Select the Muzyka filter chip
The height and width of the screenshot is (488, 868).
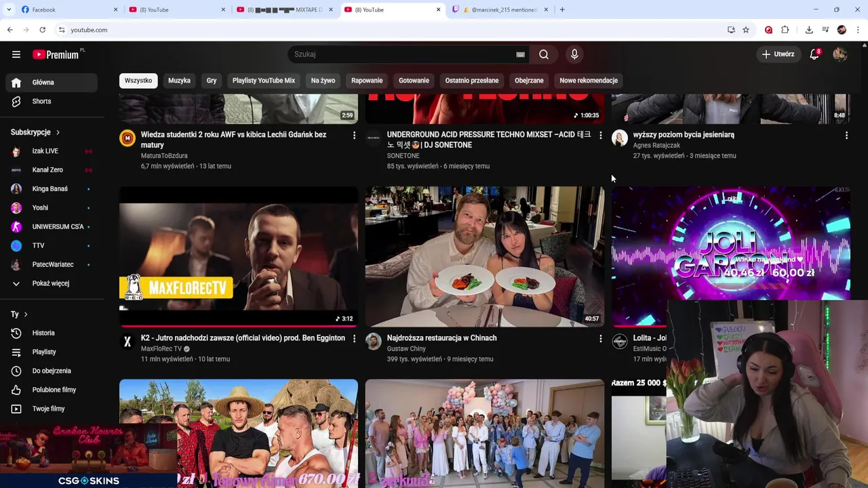click(x=179, y=81)
